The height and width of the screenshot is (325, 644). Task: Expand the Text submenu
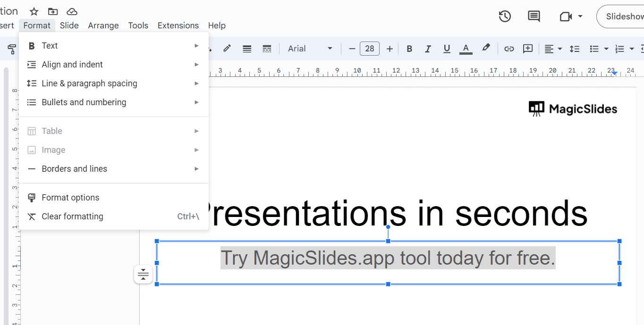click(114, 46)
